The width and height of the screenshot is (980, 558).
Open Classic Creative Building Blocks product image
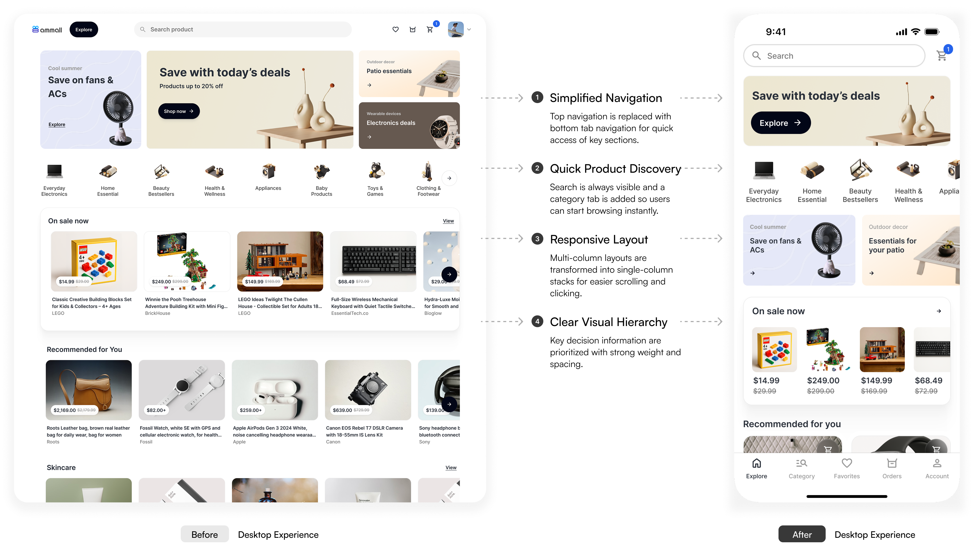pyautogui.click(x=94, y=261)
